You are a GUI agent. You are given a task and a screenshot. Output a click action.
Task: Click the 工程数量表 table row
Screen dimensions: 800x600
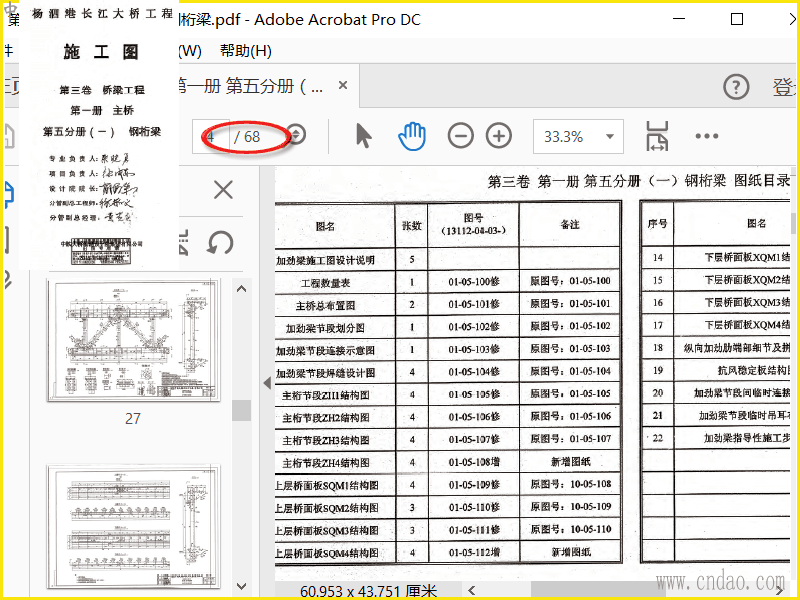447,282
